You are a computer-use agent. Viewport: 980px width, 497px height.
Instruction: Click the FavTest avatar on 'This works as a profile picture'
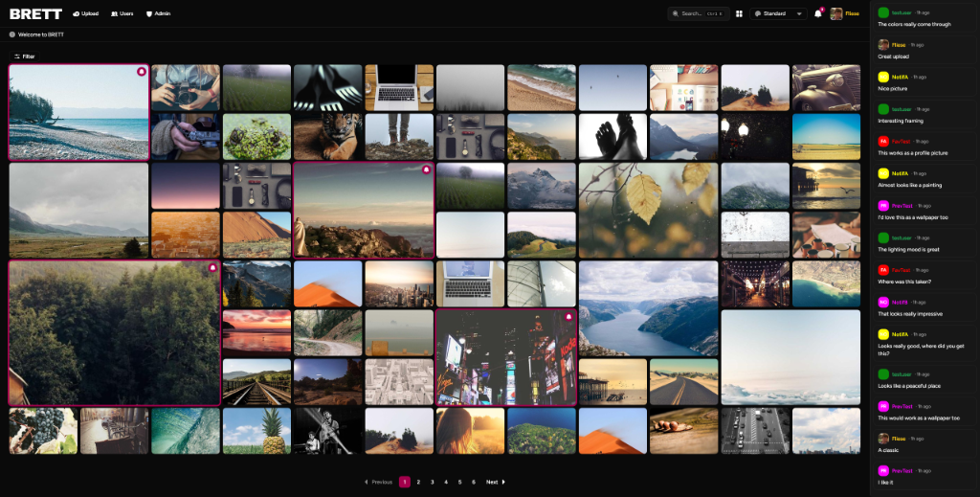tap(883, 142)
